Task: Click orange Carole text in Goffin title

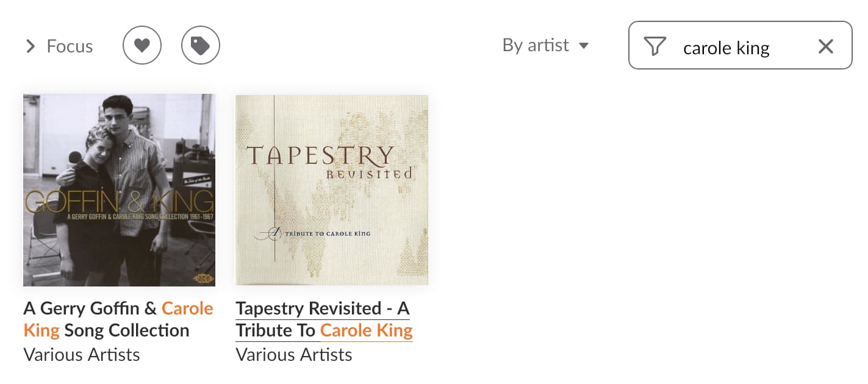Action: click(x=187, y=308)
